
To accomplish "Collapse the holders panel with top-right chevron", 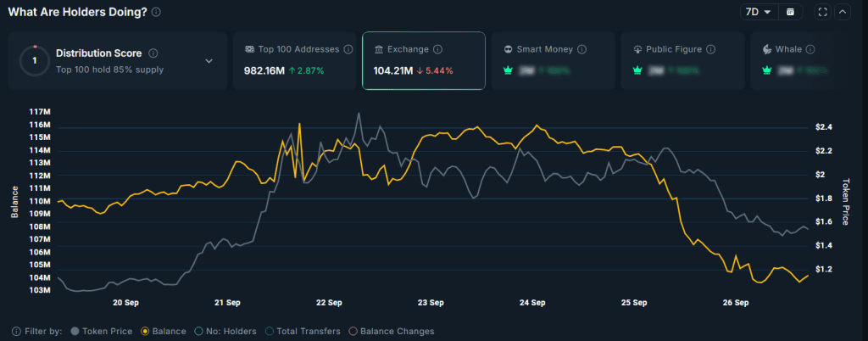I will coord(843,12).
